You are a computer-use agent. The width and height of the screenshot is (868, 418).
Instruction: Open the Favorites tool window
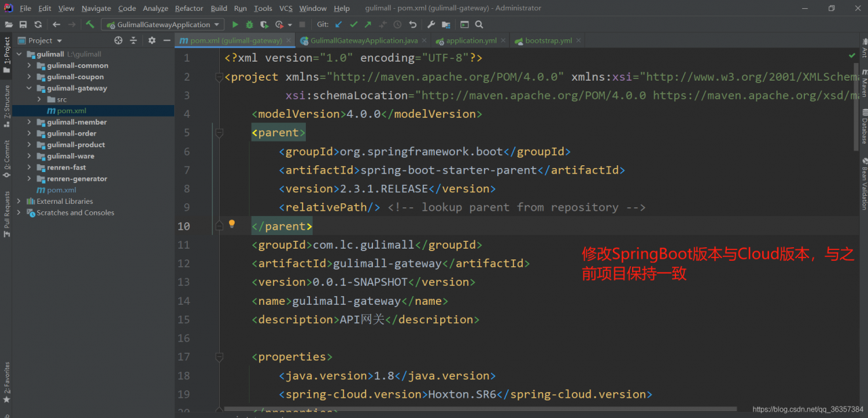pos(6,382)
